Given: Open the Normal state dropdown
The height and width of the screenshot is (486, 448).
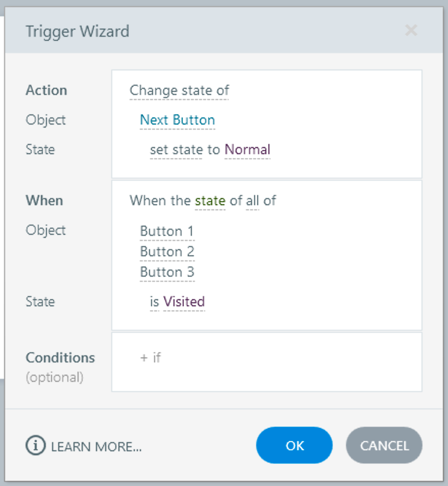Looking at the screenshot, I should click(247, 150).
